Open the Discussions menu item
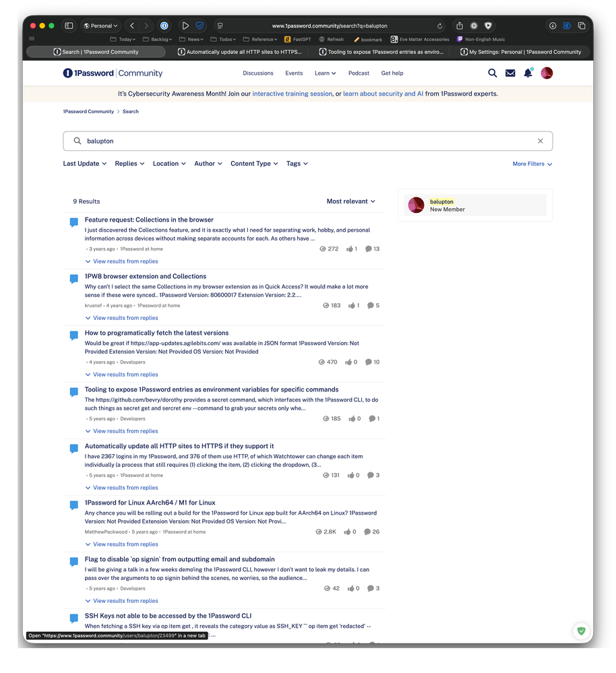Image resolution: width=616 pixels, height=673 pixels. [258, 73]
